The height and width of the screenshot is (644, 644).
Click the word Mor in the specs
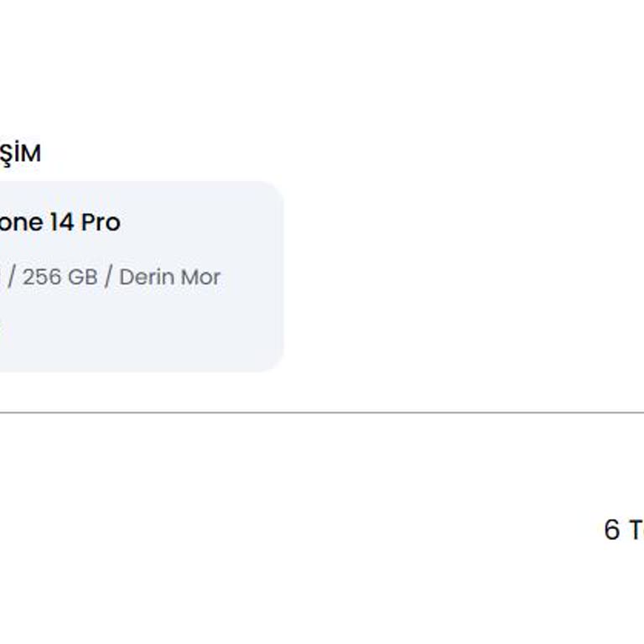(202, 277)
